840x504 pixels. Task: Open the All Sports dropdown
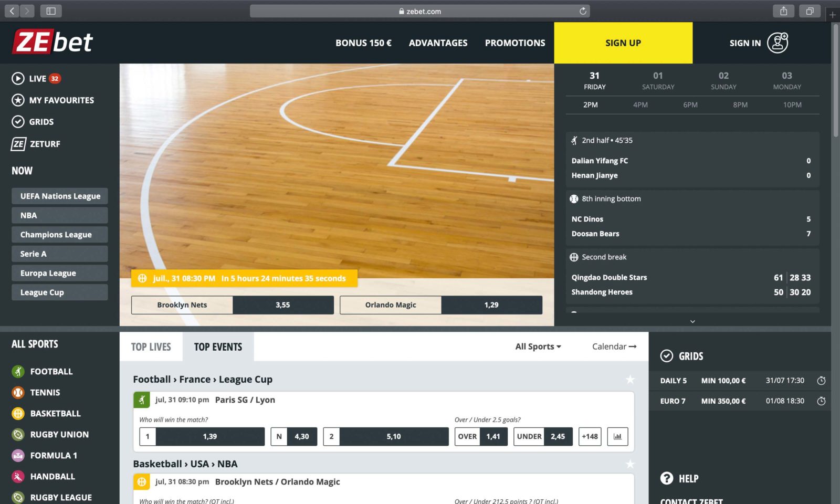(x=538, y=346)
